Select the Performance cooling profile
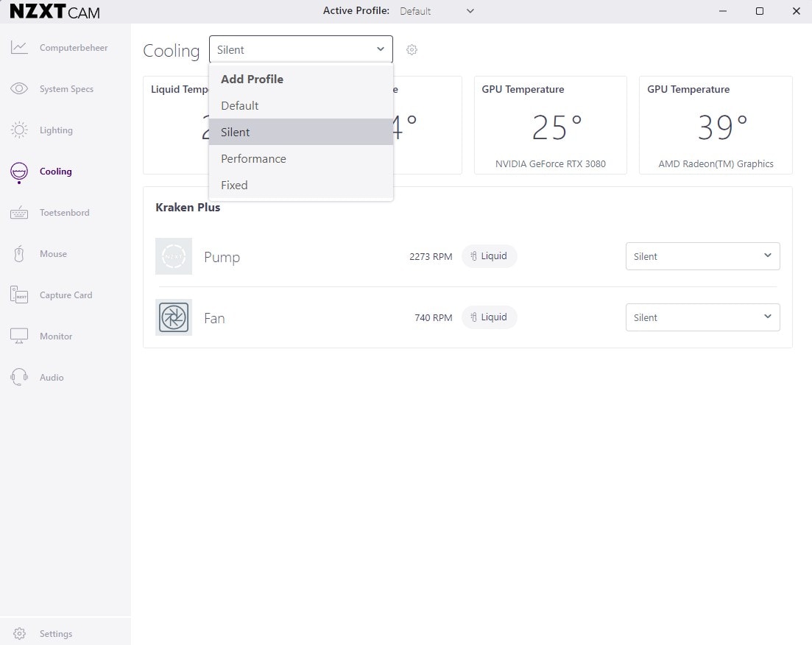The height and width of the screenshot is (645, 812). coord(301,158)
